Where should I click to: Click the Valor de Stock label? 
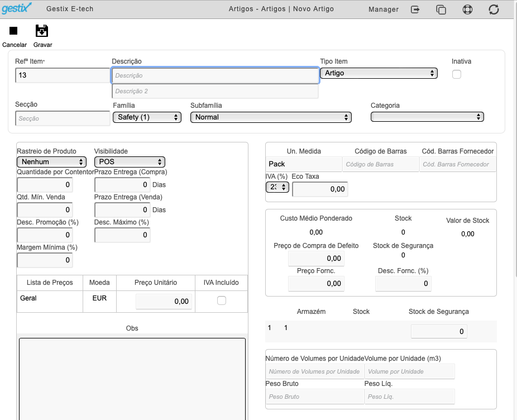click(x=467, y=221)
